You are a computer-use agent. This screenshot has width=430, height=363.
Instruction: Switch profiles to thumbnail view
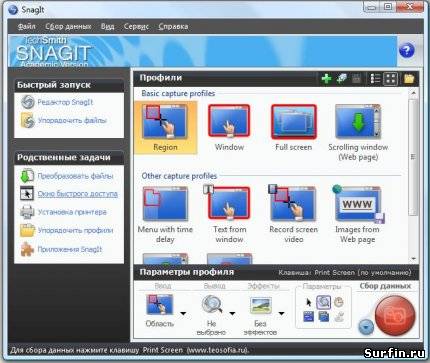tap(391, 79)
